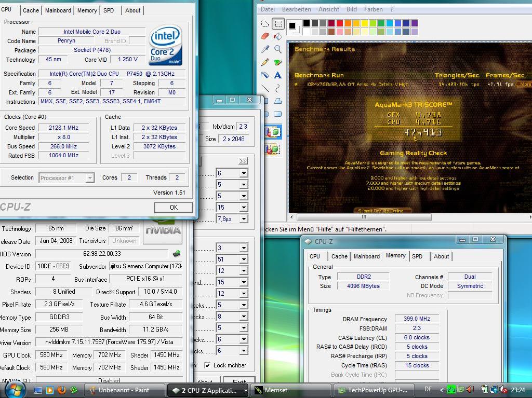Open the Ansicht menu in Paint
Screen dimensions: 532x398
tap(329, 9)
